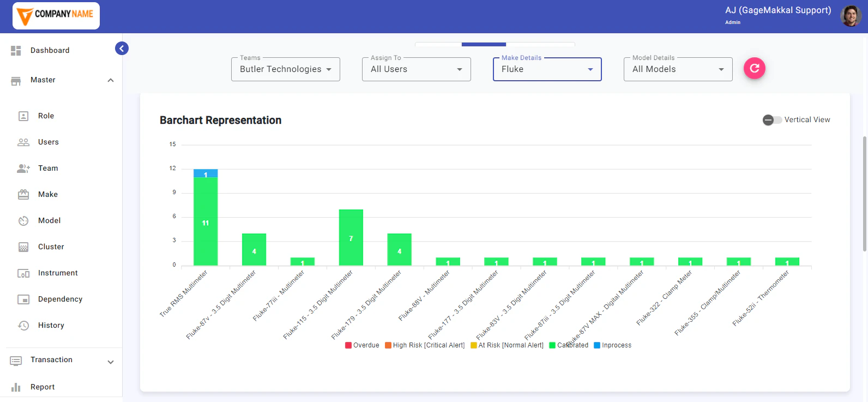Open the Teams dropdown
The image size is (868, 402).
[x=285, y=69]
